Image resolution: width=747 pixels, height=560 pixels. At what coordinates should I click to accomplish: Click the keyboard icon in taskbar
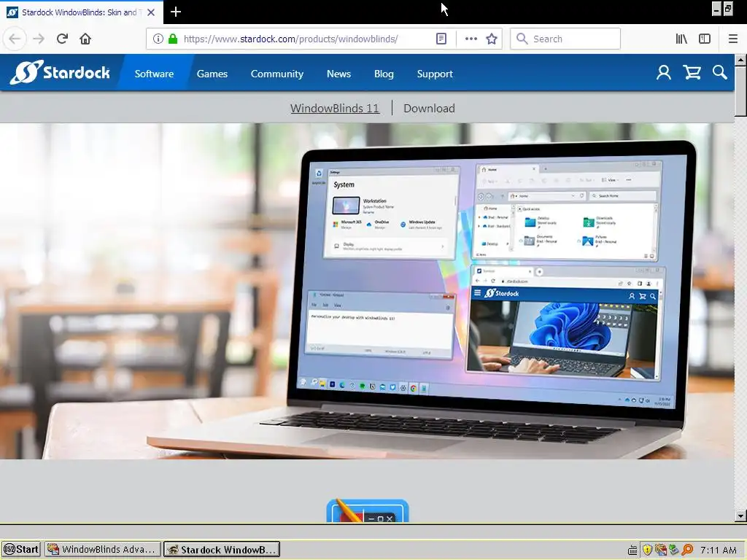tap(632, 550)
